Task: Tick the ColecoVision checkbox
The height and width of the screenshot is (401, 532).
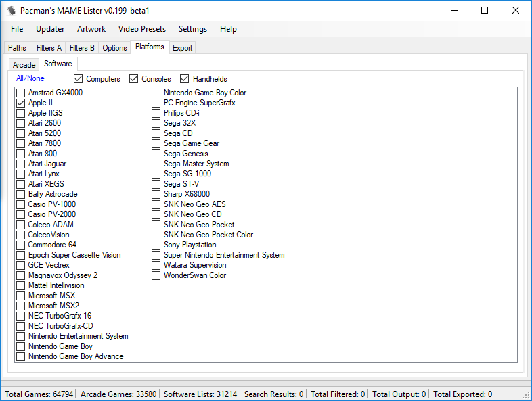Action: pyautogui.click(x=21, y=235)
